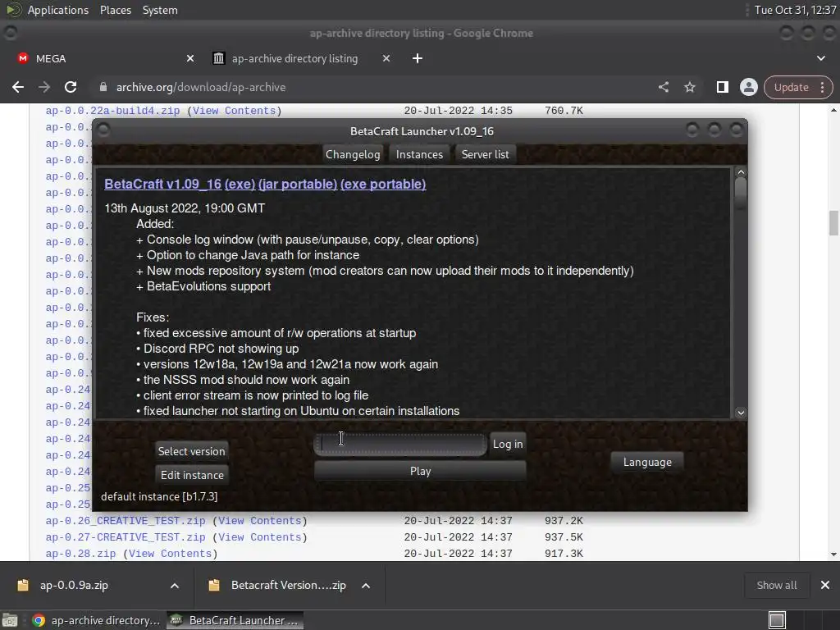Image resolution: width=840 pixels, height=630 pixels.
Task: Click the archive.org tab favicon
Action: click(x=218, y=58)
